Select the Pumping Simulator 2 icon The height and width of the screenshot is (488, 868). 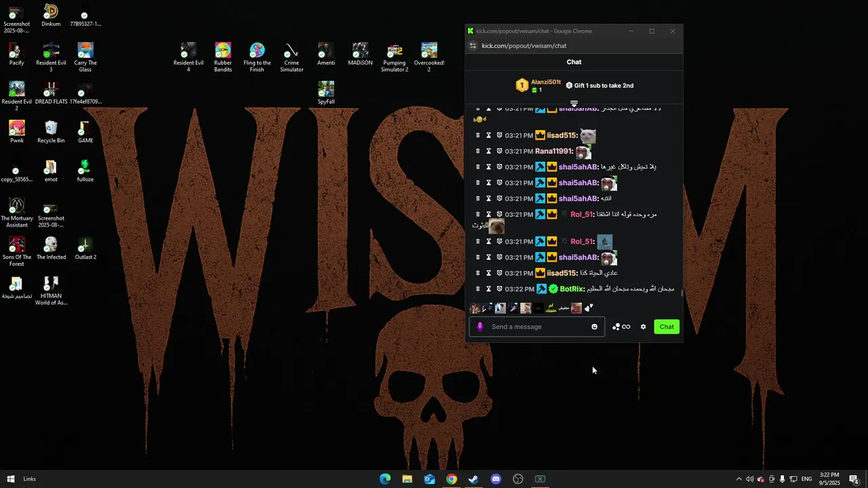point(395,58)
